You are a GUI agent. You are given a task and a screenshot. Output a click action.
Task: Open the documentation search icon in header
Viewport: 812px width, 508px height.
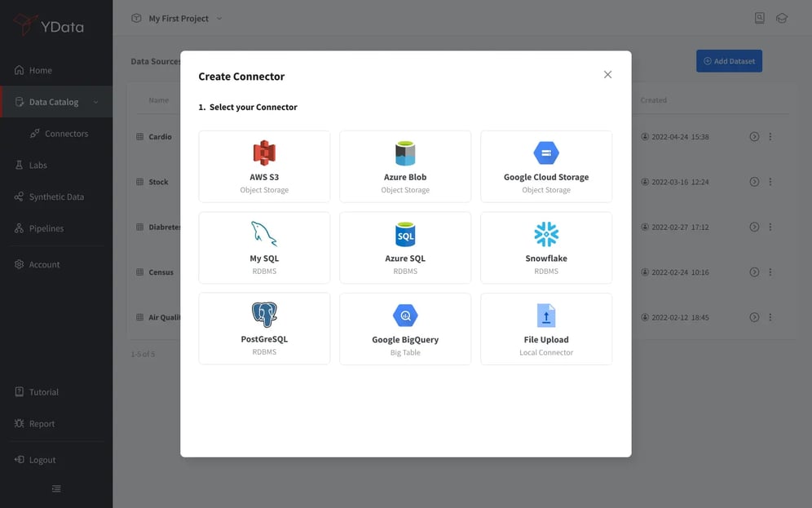(x=759, y=18)
